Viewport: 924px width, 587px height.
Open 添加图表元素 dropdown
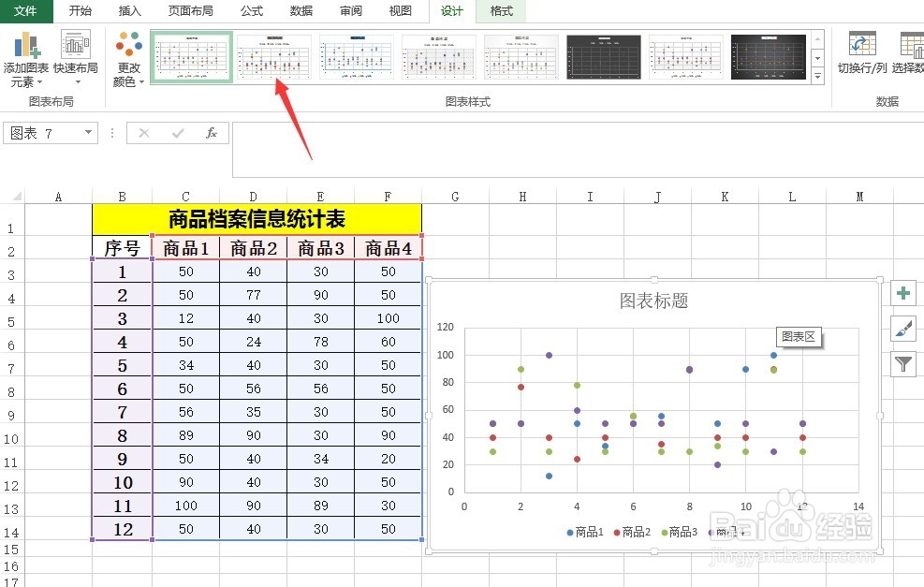(x=26, y=59)
